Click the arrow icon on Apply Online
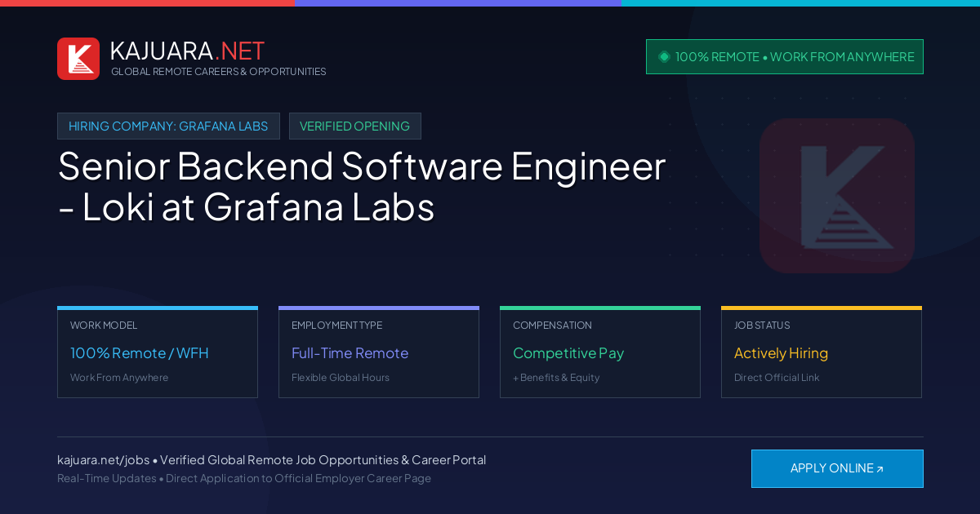 (x=880, y=469)
